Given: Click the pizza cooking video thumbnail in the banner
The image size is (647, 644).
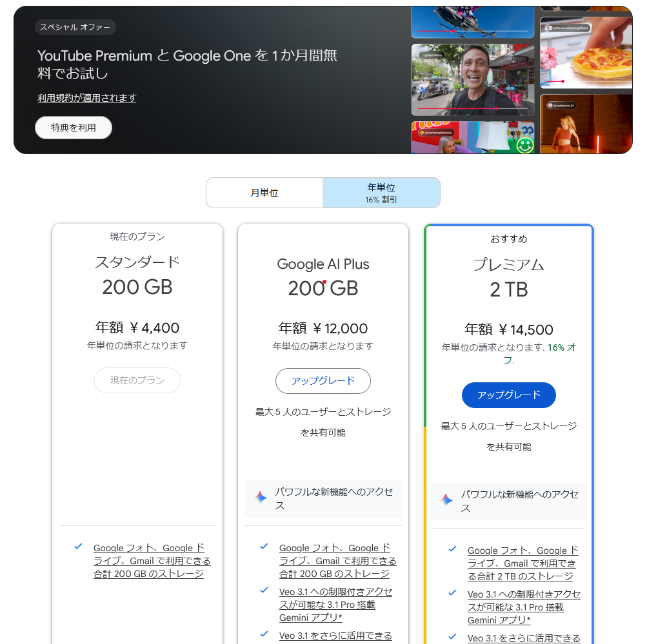Looking at the screenshot, I should pyautogui.click(x=586, y=53).
